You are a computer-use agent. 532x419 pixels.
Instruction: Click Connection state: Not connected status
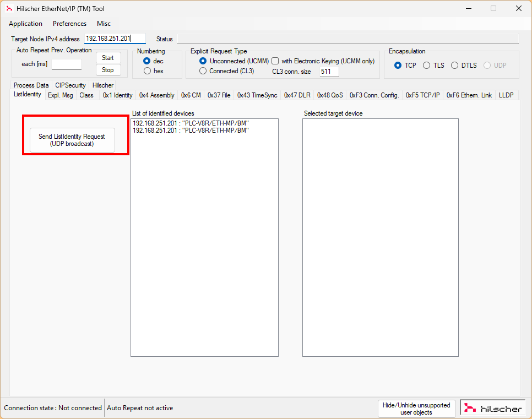pos(53,408)
